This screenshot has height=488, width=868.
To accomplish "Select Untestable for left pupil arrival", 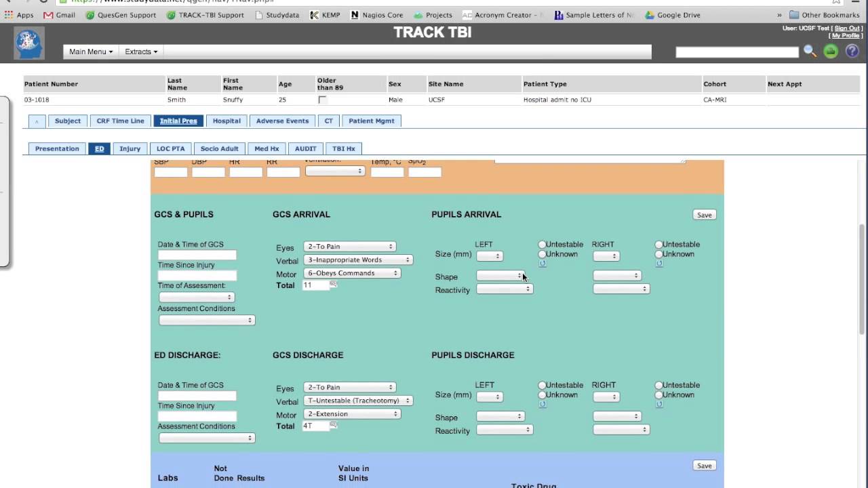I will point(542,244).
